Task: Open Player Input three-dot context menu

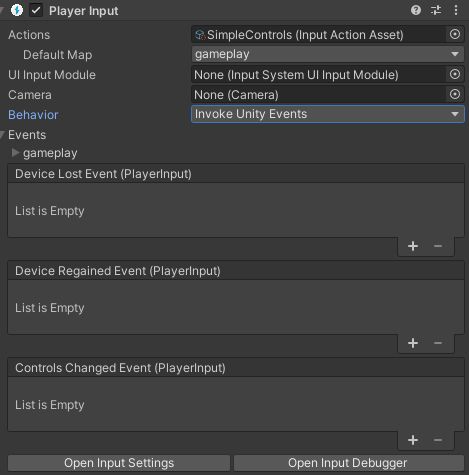Action: [456, 10]
